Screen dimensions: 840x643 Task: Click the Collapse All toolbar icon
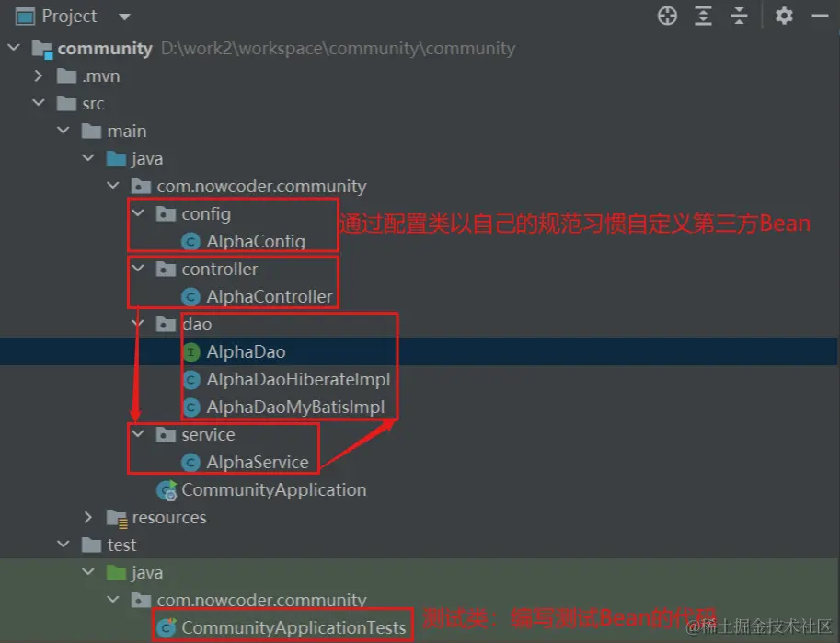[739, 16]
